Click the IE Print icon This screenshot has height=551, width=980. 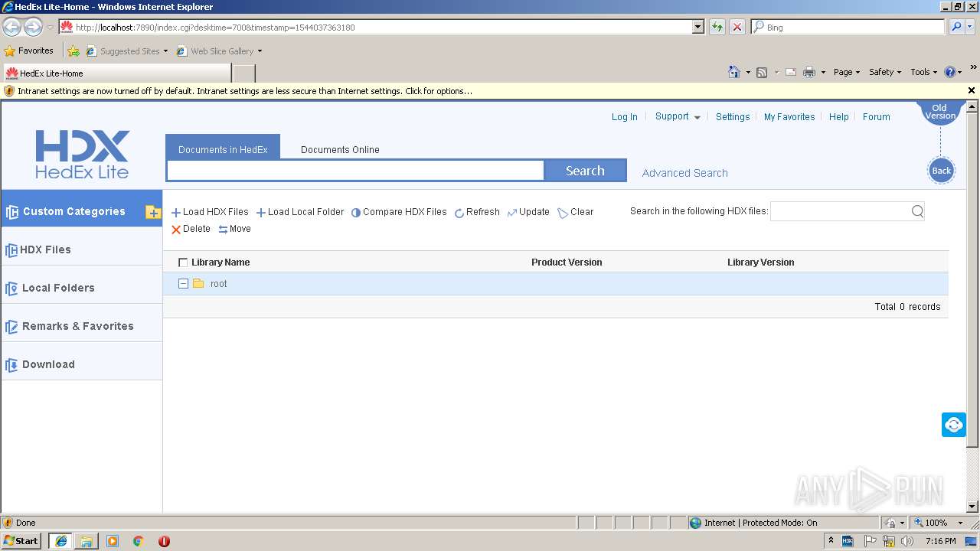(x=809, y=72)
